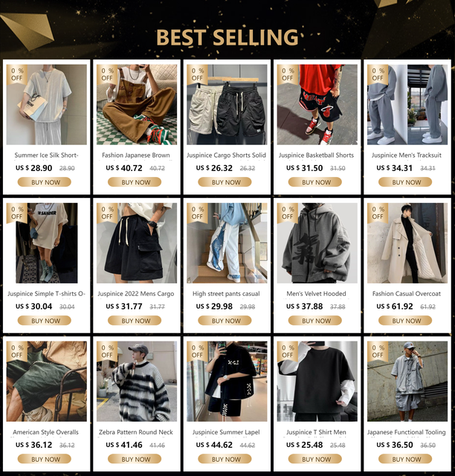Click Buy Now for Juspinice Cargo Shorts Solid
The image size is (455, 476).
[x=225, y=182]
